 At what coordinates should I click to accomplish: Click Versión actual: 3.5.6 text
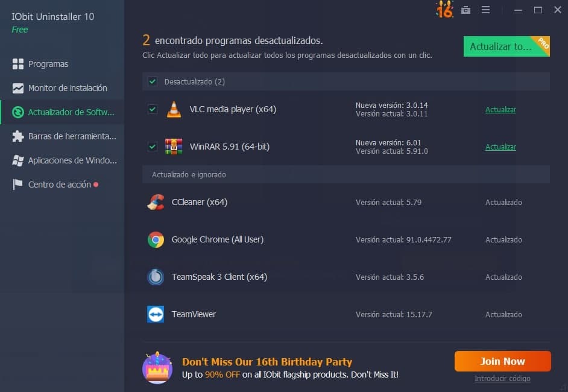[390, 277]
